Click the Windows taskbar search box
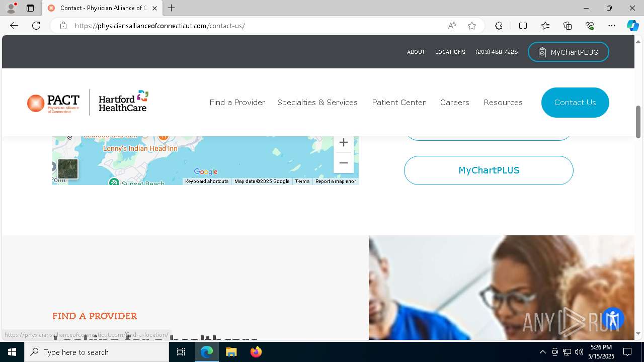Viewport: 644px width, 362px height. 97,352
